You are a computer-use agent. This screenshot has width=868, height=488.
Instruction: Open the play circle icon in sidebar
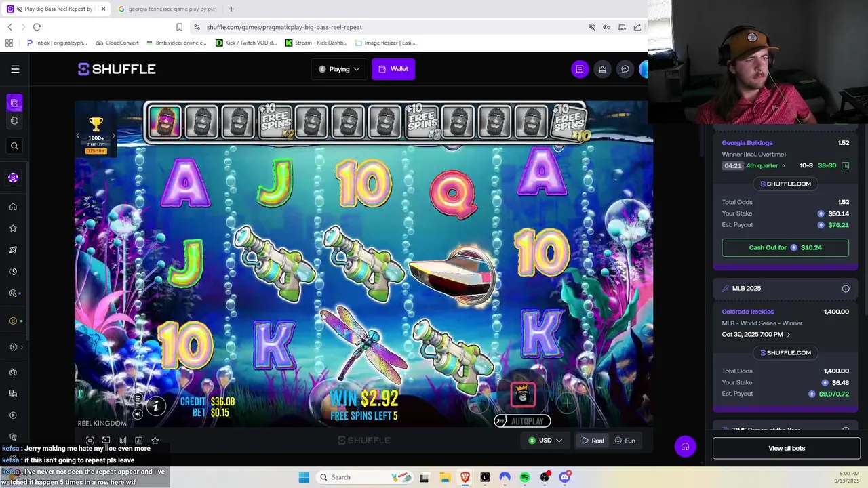(x=13, y=415)
